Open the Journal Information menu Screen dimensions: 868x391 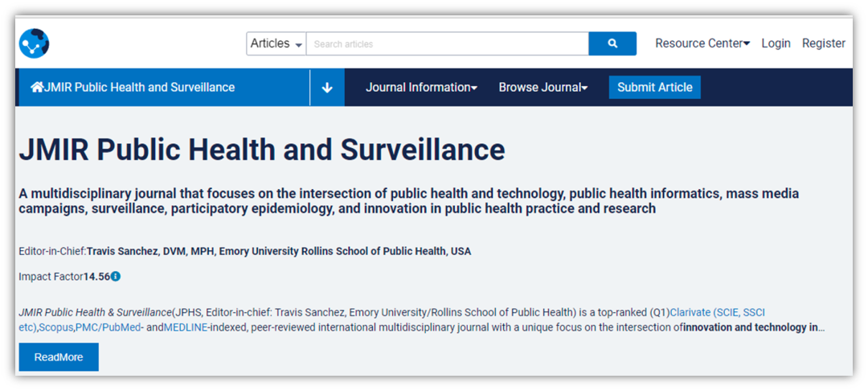pyautogui.click(x=421, y=88)
